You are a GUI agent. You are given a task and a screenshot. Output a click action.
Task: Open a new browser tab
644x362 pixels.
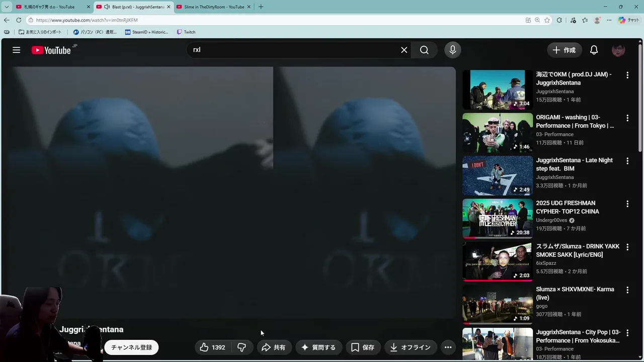pyautogui.click(x=261, y=7)
